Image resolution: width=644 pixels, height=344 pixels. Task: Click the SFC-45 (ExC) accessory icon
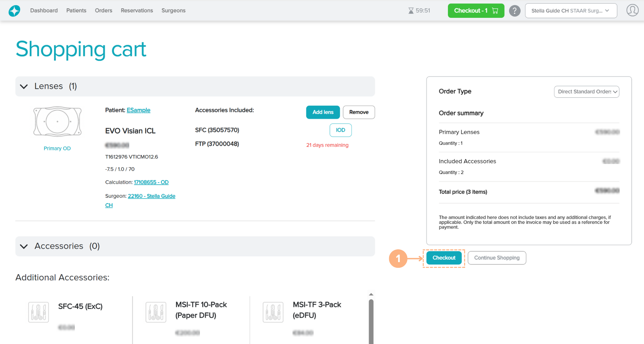click(x=39, y=312)
